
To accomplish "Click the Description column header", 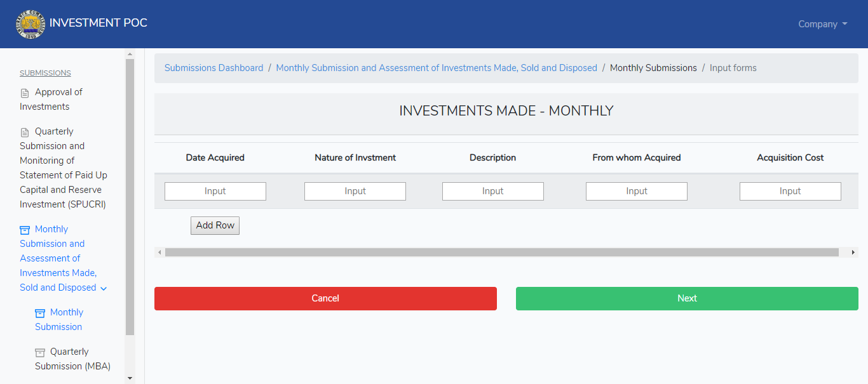I will 492,157.
